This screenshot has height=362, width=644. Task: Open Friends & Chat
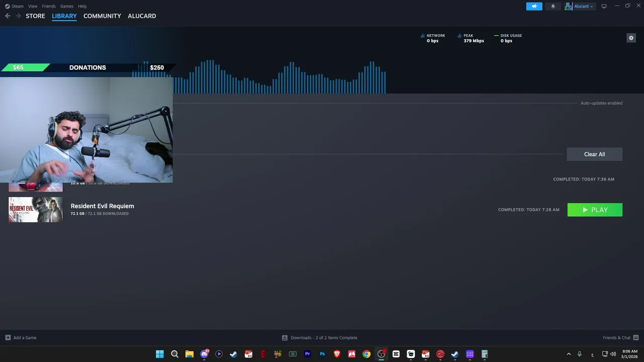click(x=617, y=338)
